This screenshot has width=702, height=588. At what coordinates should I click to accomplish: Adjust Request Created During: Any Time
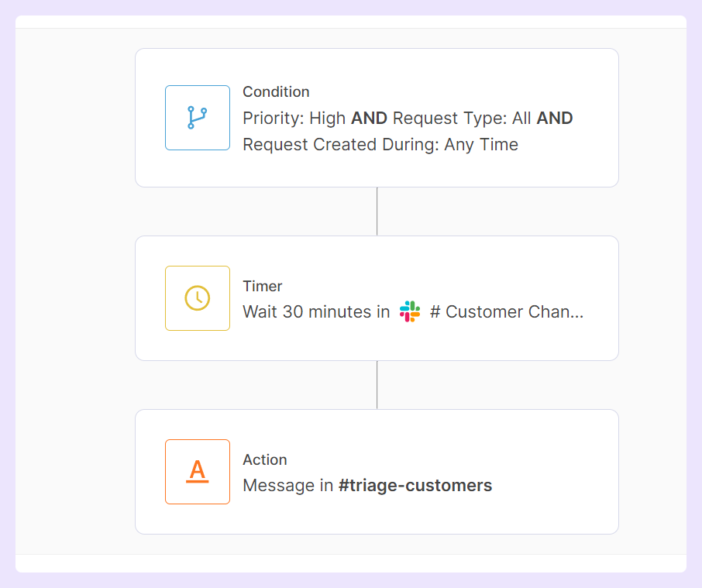click(x=380, y=144)
